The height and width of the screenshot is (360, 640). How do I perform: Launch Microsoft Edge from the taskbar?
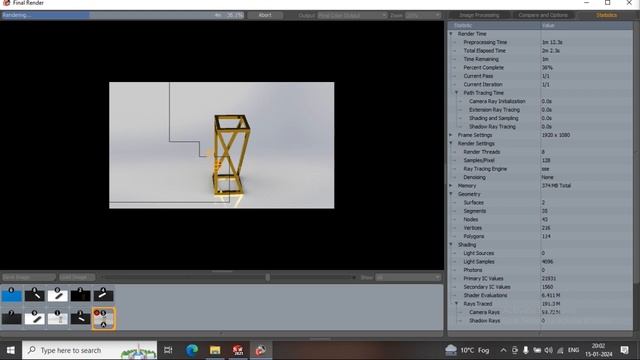click(x=192, y=350)
